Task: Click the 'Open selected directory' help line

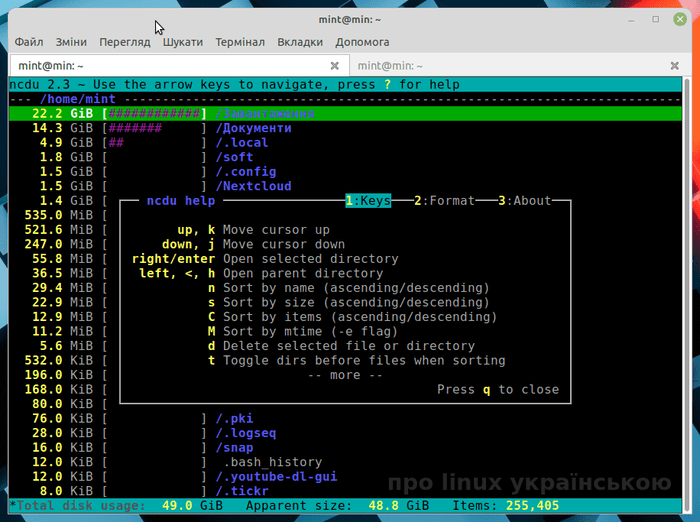Action: click(x=311, y=259)
